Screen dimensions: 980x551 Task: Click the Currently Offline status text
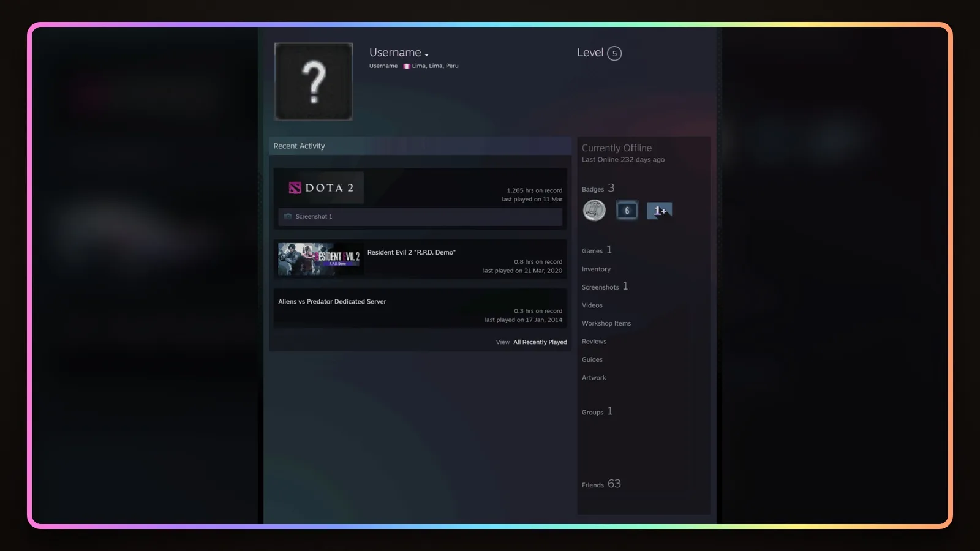pyautogui.click(x=616, y=148)
